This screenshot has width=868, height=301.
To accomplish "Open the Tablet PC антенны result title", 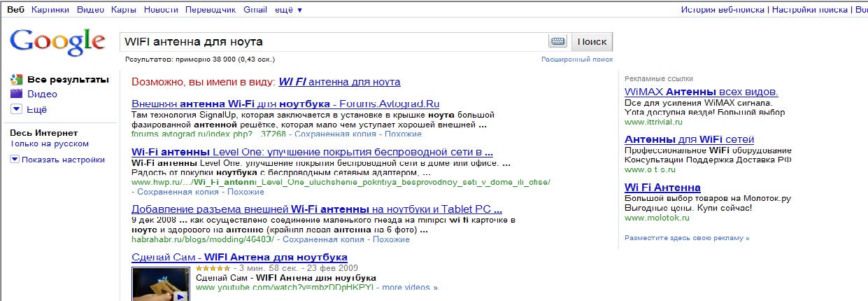I will [317, 209].
